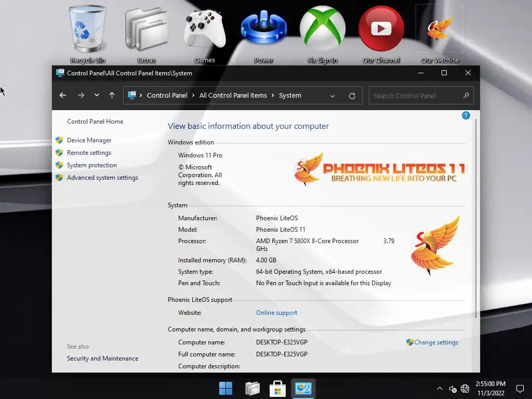The image size is (532, 399).
Task: Click the search magnifier icon
Action: point(466,96)
